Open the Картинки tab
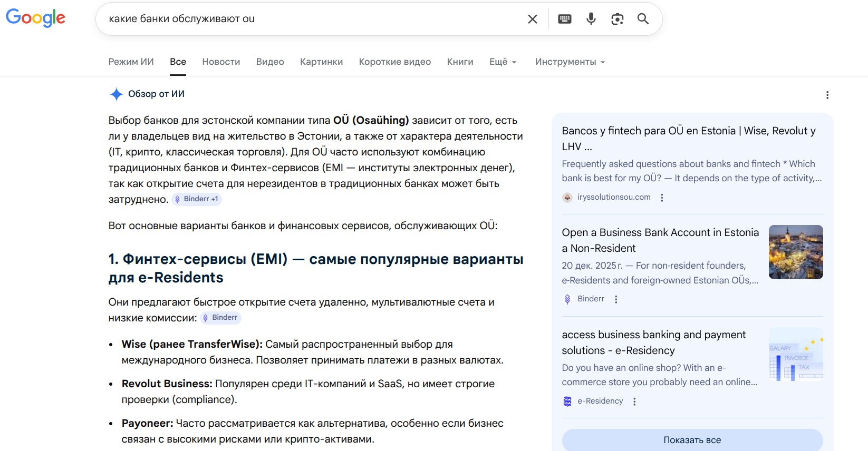The height and width of the screenshot is (451, 868). [x=322, y=62]
